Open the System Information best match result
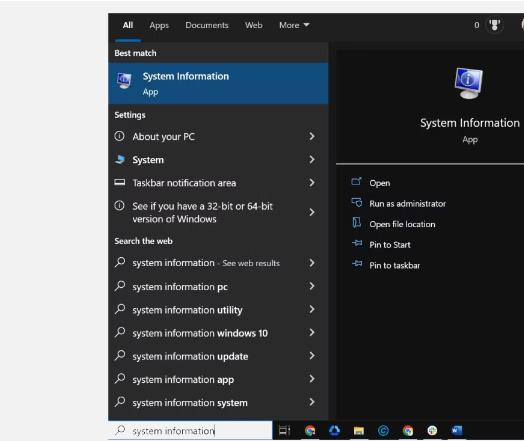524x441 pixels. [x=218, y=84]
